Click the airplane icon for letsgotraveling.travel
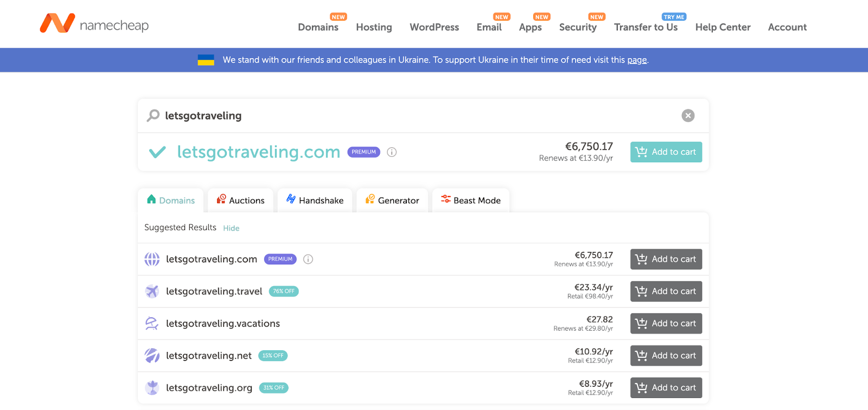This screenshot has height=410, width=868. pyautogui.click(x=152, y=291)
